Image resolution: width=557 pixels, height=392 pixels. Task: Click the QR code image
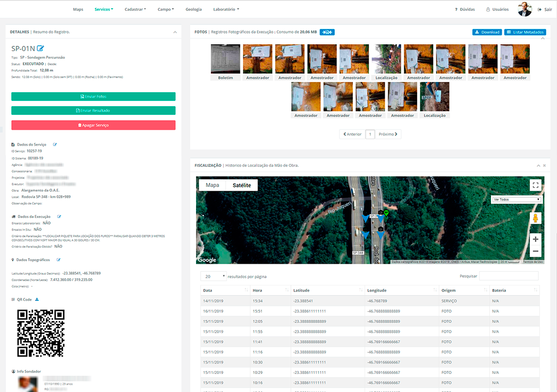(x=41, y=333)
